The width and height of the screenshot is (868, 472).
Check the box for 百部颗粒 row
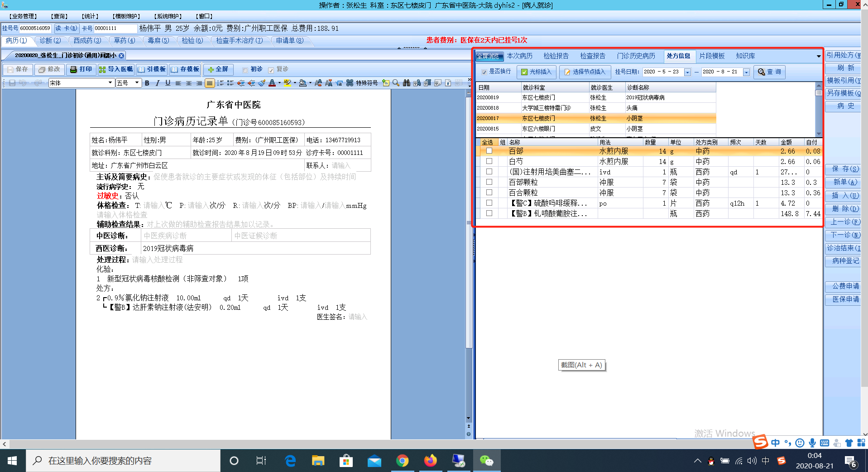click(489, 182)
